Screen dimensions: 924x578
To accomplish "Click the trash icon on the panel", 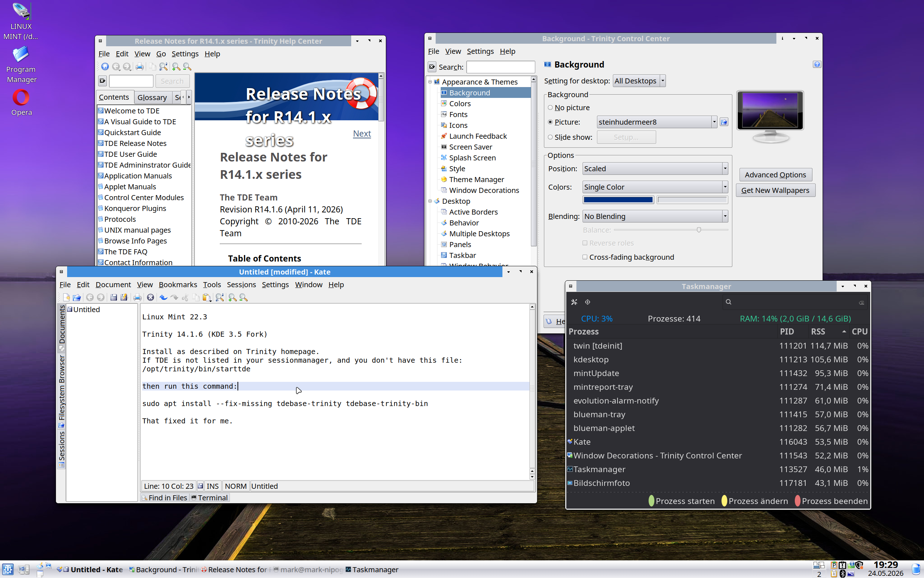I will tap(916, 569).
